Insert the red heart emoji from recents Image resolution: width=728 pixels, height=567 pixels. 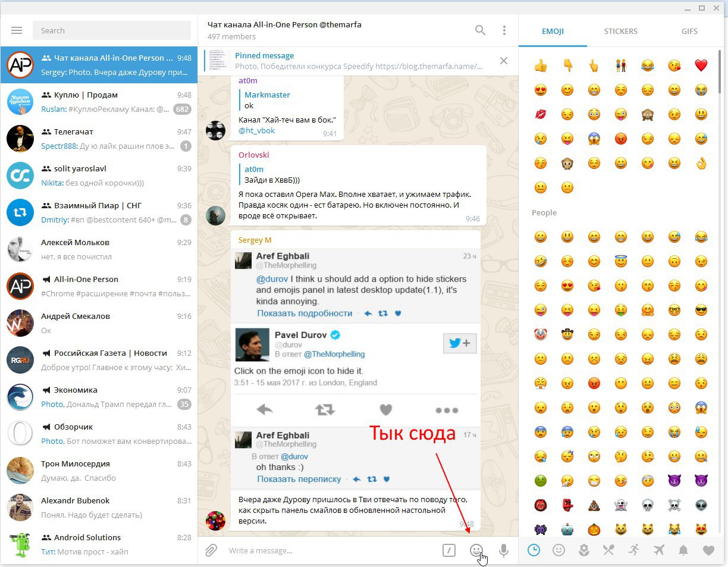coord(701,65)
